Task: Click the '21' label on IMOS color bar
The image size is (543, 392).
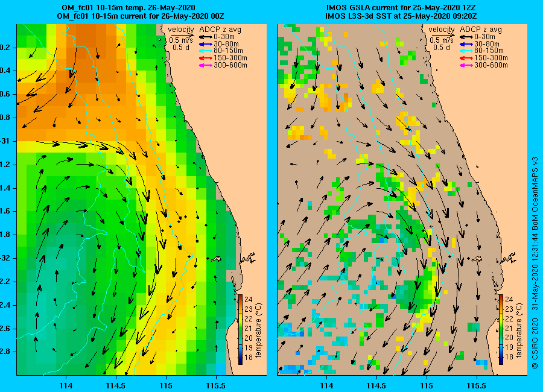Action: coord(509,328)
